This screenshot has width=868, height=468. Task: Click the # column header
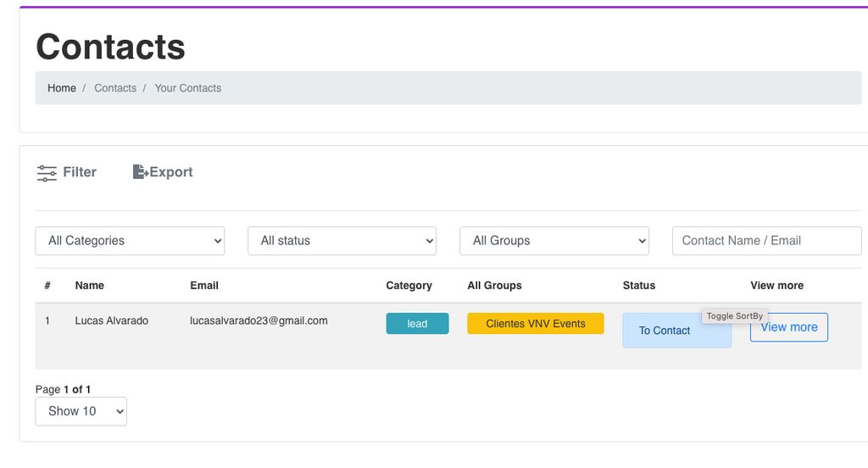[x=47, y=286]
